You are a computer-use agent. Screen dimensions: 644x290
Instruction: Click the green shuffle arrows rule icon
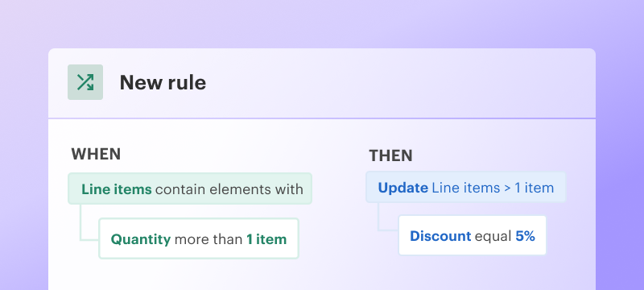pos(85,82)
